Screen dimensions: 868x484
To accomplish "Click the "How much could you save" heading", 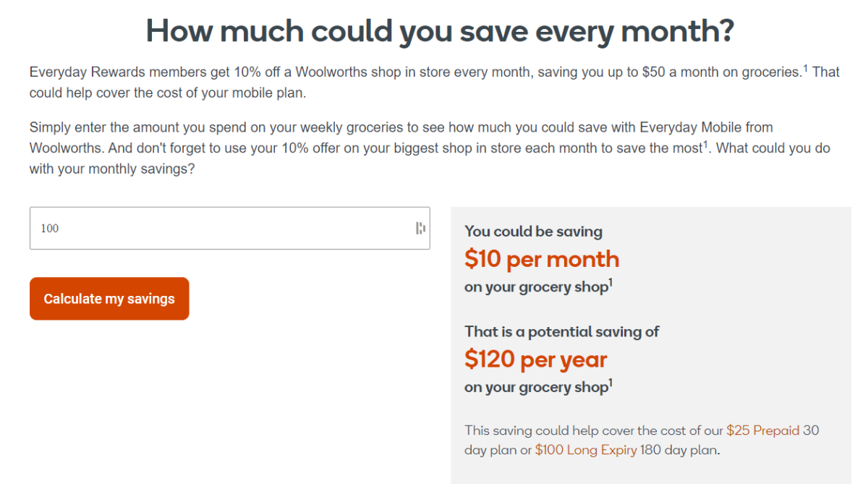I will [x=440, y=31].
